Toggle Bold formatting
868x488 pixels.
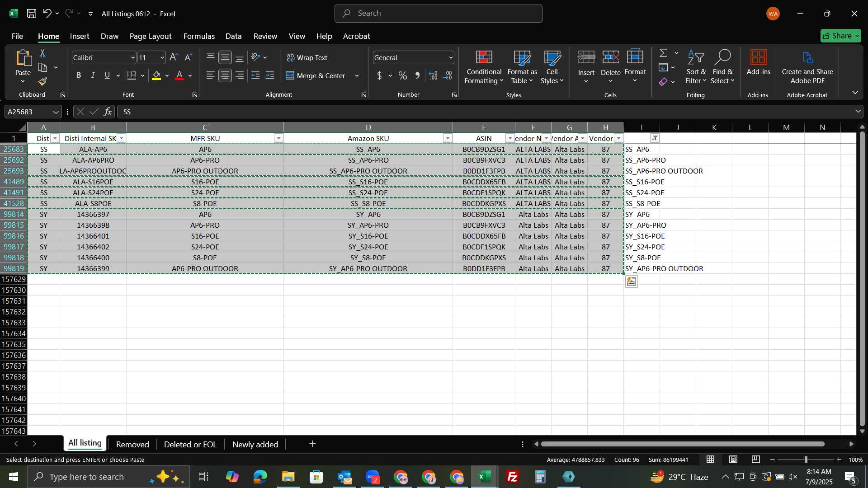click(x=79, y=75)
